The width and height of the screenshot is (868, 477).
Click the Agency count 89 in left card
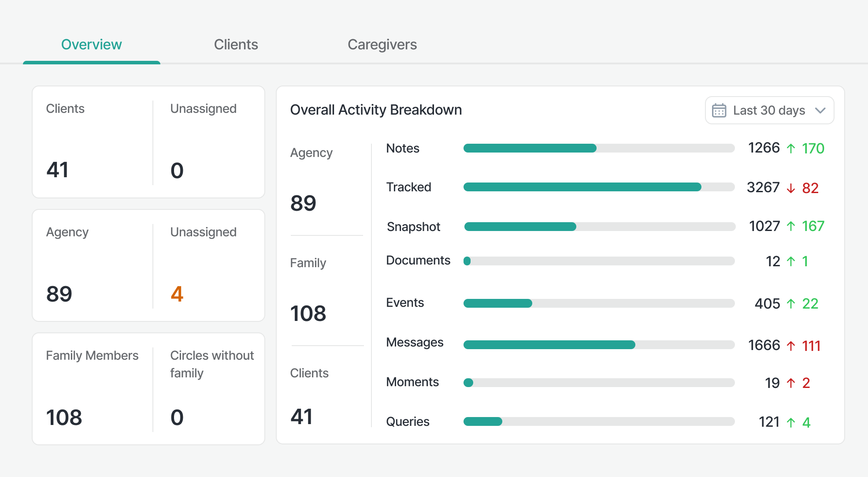tap(59, 294)
